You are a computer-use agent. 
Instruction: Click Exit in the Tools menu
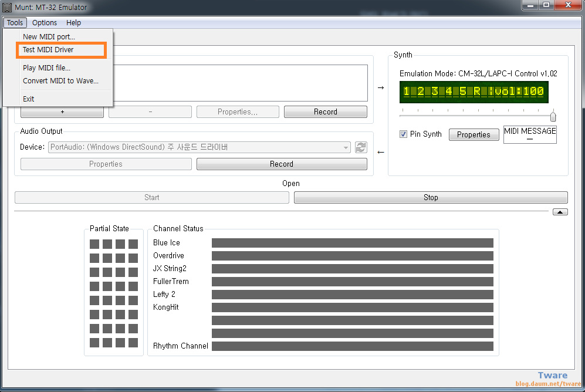(x=28, y=99)
